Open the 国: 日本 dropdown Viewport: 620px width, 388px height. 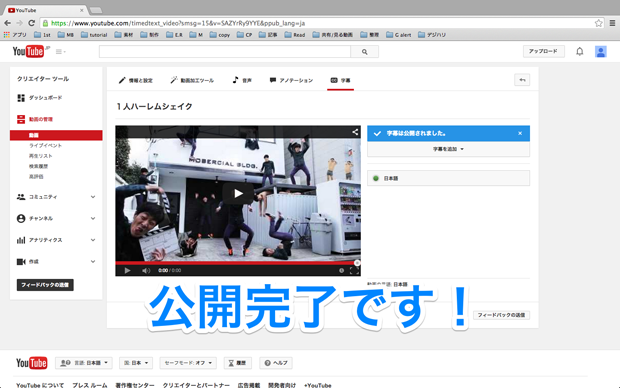click(136, 363)
